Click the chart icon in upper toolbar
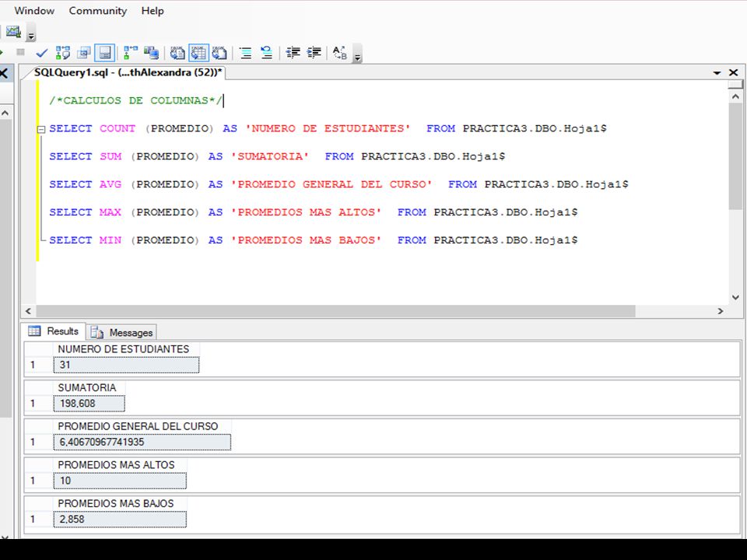This screenshot has height=560, width=747. [13, 33]
